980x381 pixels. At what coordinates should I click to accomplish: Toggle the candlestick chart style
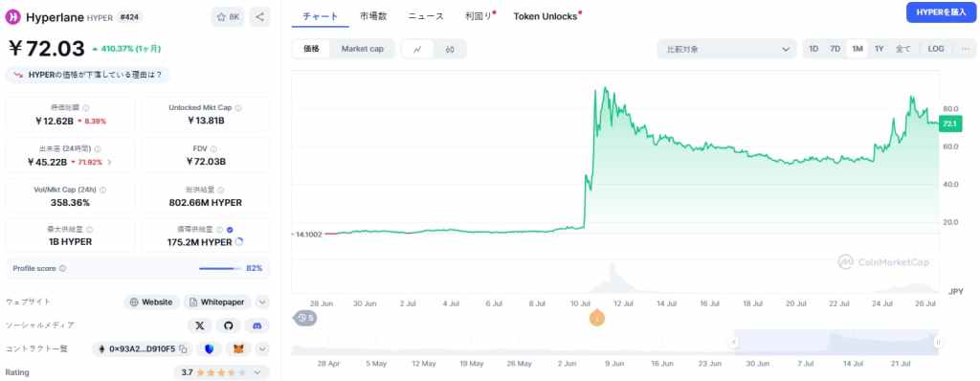[450, 50]
